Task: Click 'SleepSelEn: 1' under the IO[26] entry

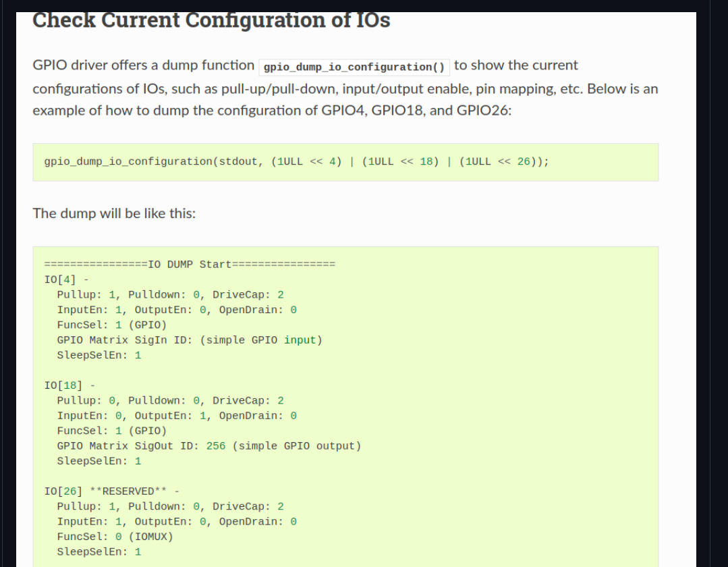Action: [x=99, y=551]
